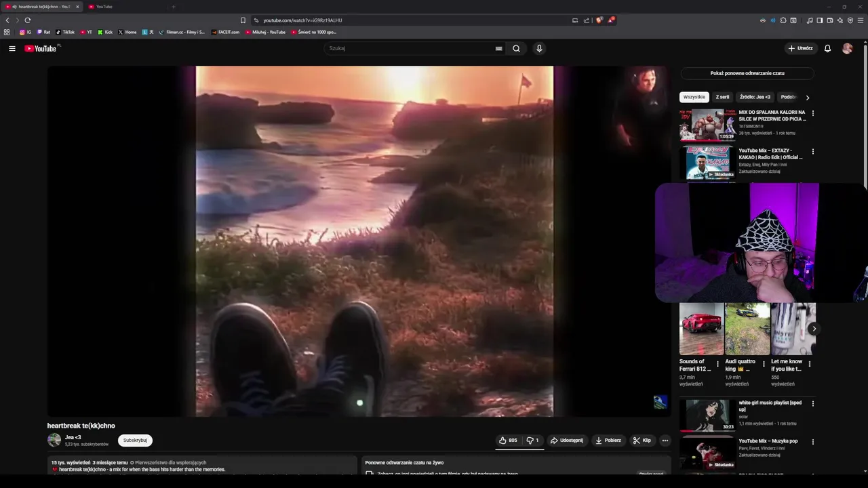Open the Leo AI sparkle icon
Image resolution: width=868 pixels, height=488 pixels.
tap(840, 20)
